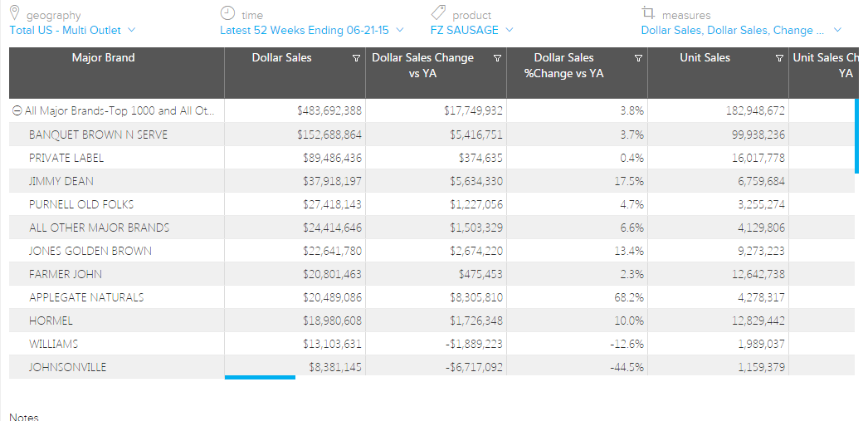Viewport: 868px width, 421px height.
Task: Open filter on Unit Sales column
Action: (779, 58)
